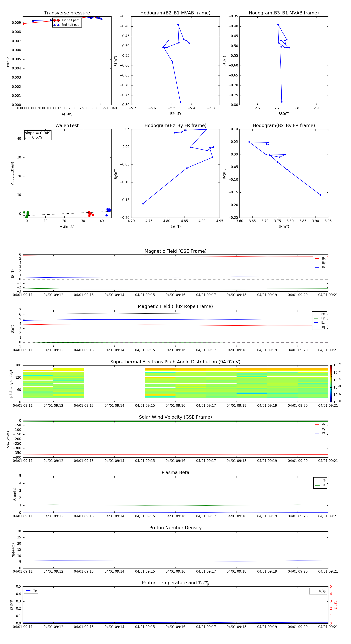Click the bottom-left data point in Bz_By hodogram

coord(143,204)
